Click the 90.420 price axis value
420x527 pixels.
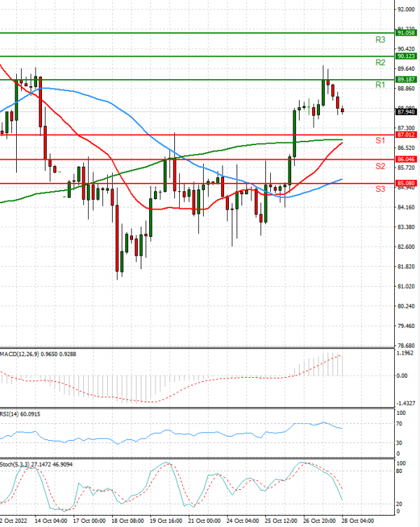tap(406, 49)
